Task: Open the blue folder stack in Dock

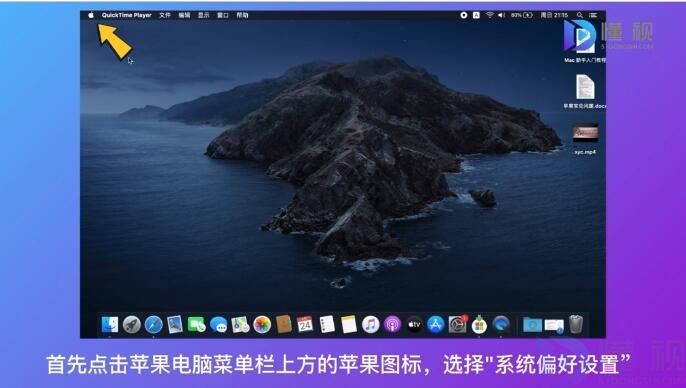Action: click(x=532, y=325)
